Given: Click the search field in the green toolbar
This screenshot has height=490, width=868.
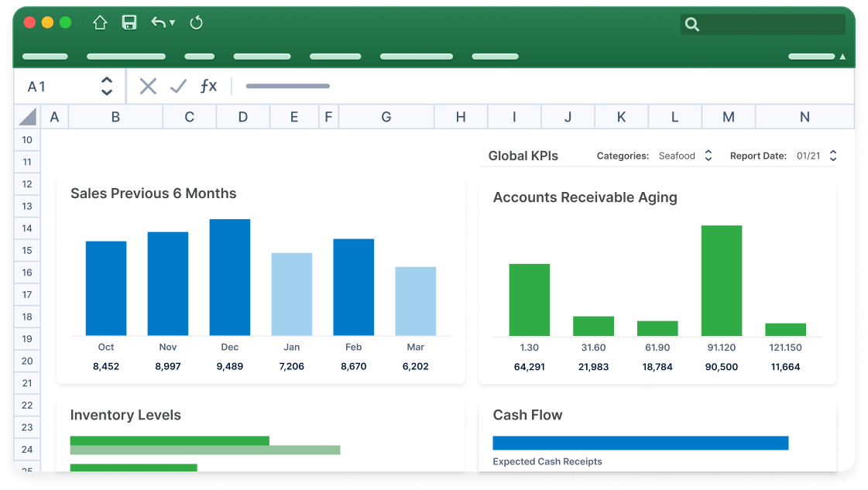Looking at the screenshot, I should pyautogui.click(x=763, y=24).
